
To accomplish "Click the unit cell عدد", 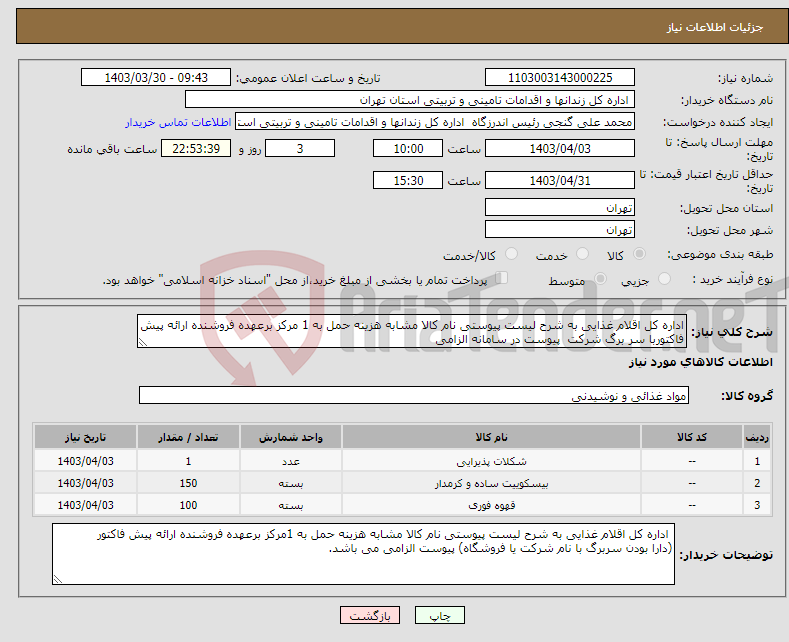I will tap(291, 461).
